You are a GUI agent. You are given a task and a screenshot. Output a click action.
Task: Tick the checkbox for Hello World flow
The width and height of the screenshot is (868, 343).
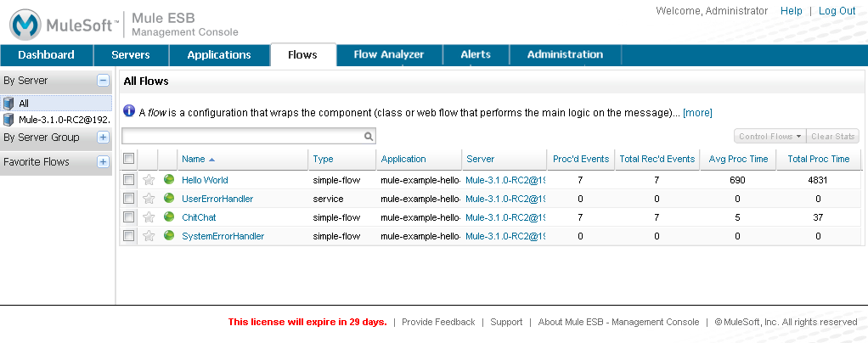[128, 180]
